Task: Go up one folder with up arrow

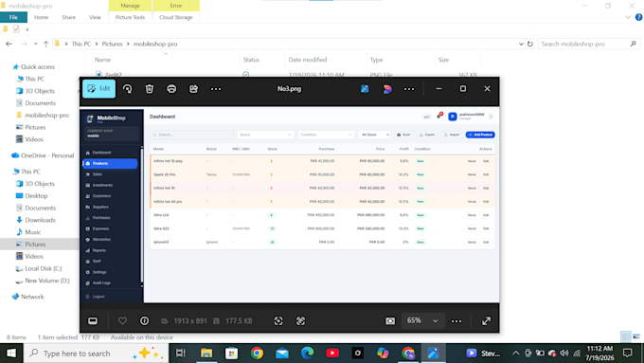Action: pos(45,44)
